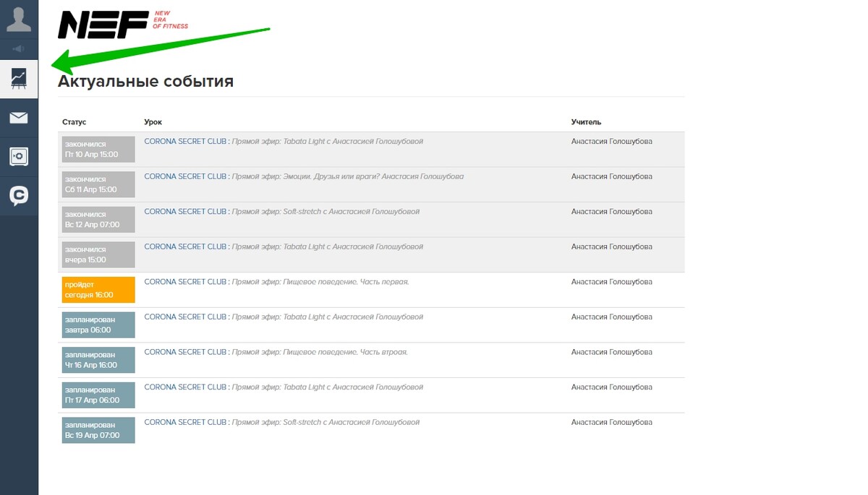Click the 'запланирован Пт 17 Апр 06:00' status badge
This screenshot has width=868, height=495.
coord(98,395)
